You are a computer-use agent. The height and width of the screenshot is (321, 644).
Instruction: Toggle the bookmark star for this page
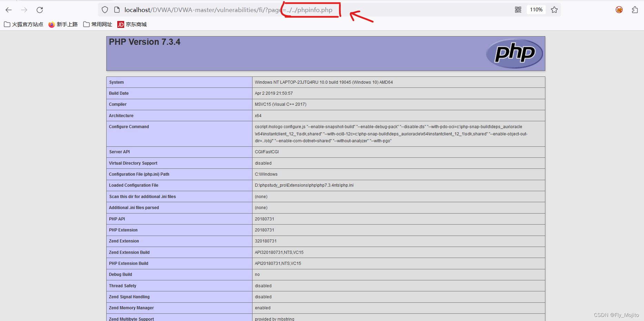[x=554, y=10]
